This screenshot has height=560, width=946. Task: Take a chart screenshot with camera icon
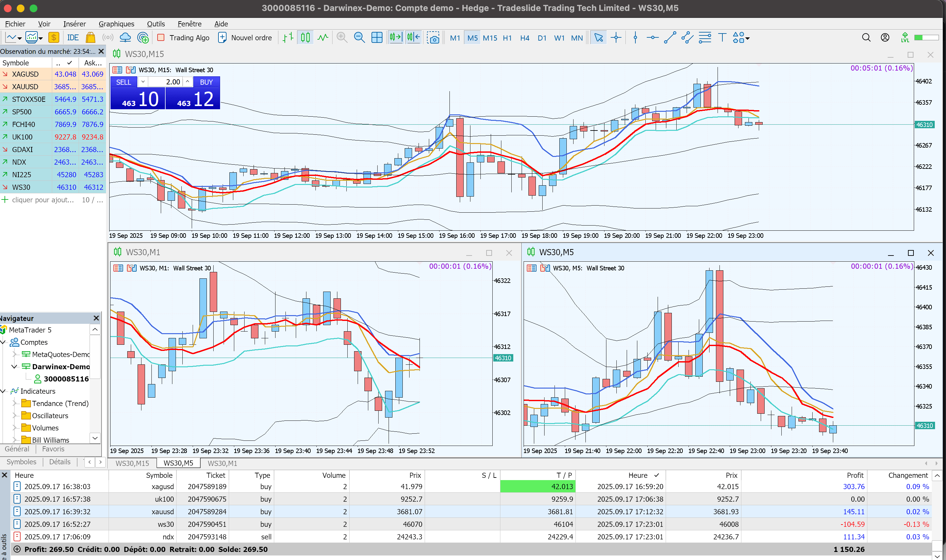pos(433,38)
